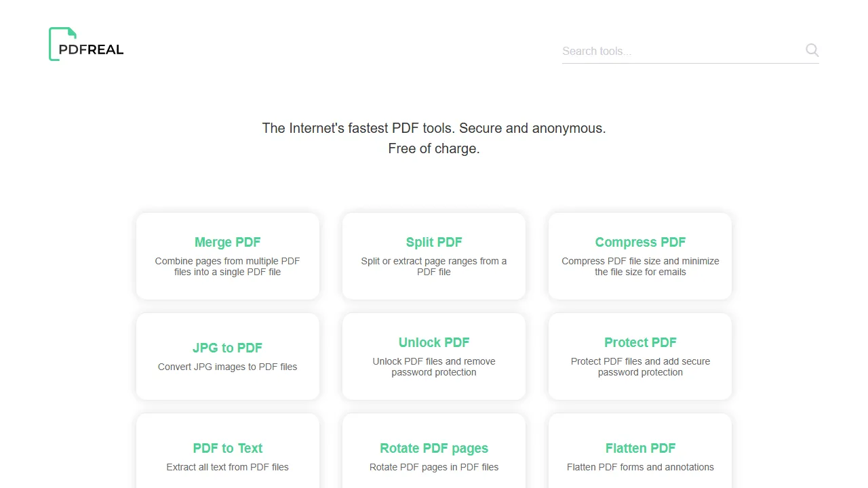Image resolution: width=868 pixels, height=488 pixels.
Task: Click the PDFREAL logo icon
Action: point(62,43)
